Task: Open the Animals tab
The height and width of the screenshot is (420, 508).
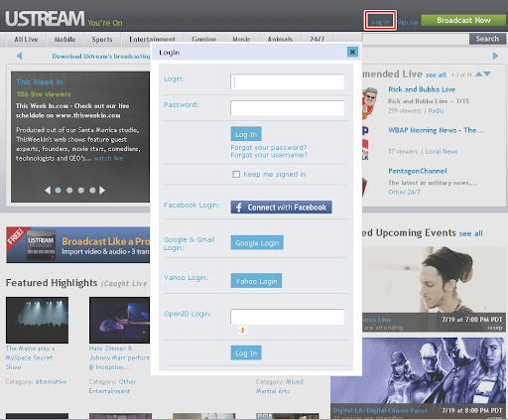Action: [x=280, y=40]
